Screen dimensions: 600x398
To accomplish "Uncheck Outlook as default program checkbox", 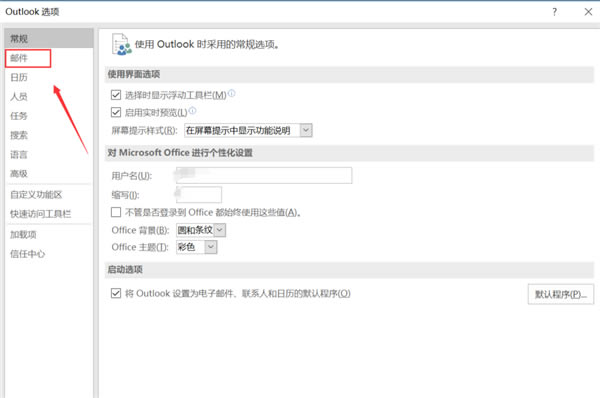I will tap(116, 293).
